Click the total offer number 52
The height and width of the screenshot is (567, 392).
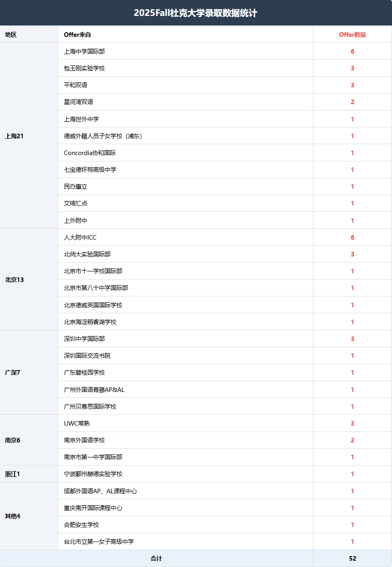(x=352, y=558)
